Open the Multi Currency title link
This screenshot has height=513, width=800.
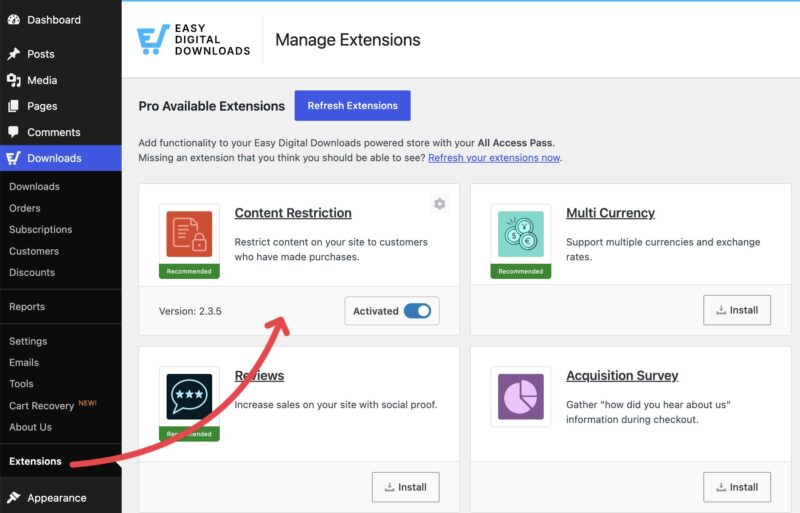610,213
